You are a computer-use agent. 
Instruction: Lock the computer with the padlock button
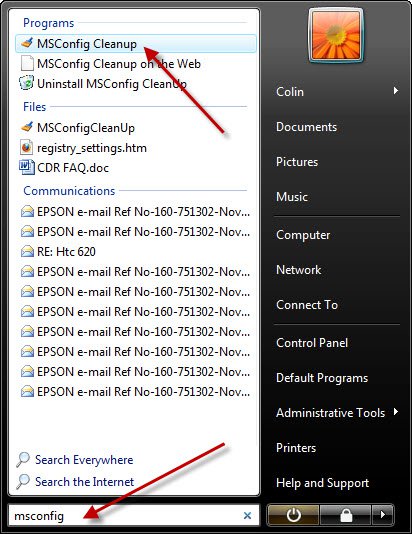coord(346,515)
